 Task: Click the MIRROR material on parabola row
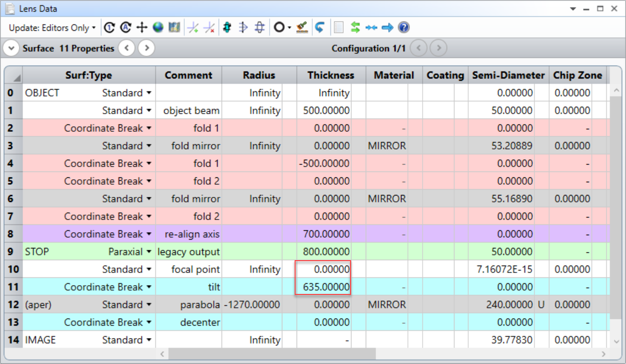point(387,305)
